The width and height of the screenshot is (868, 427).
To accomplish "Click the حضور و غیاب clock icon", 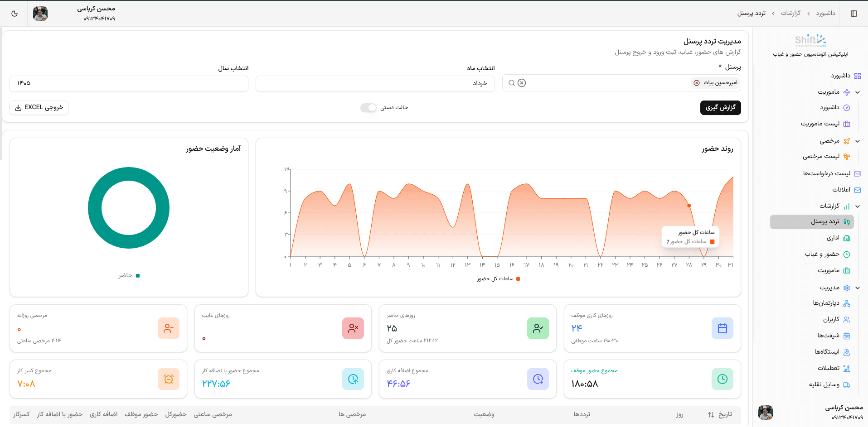I will (846, 254).
